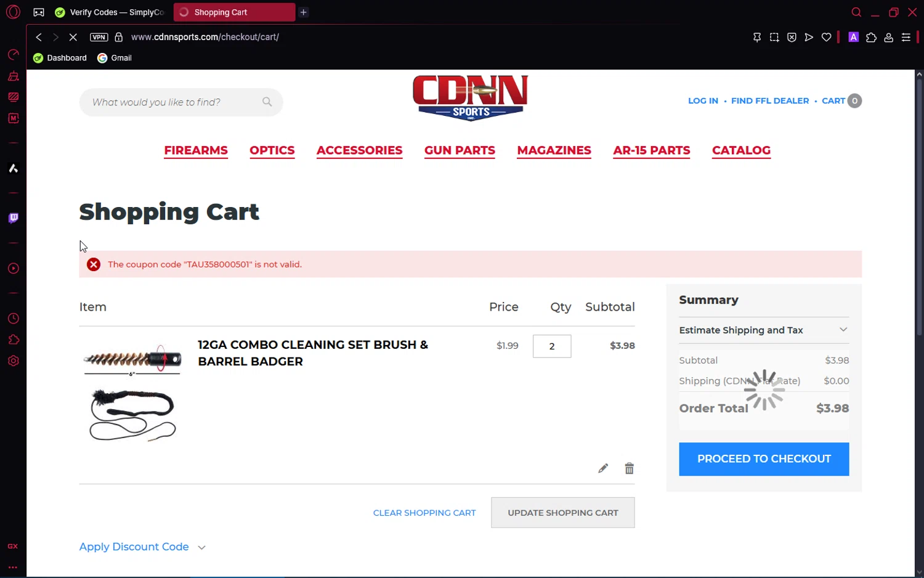924x578 pixels.
Task: Open the Twitch panel in sidebar
Action: coord(13,218)
